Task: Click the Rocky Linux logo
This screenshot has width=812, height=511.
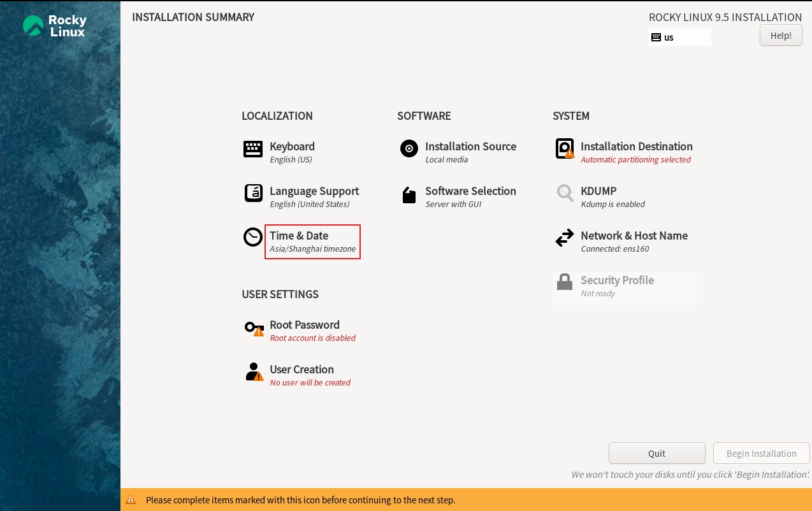Action: pyautogui.click(x=54, y=25)
